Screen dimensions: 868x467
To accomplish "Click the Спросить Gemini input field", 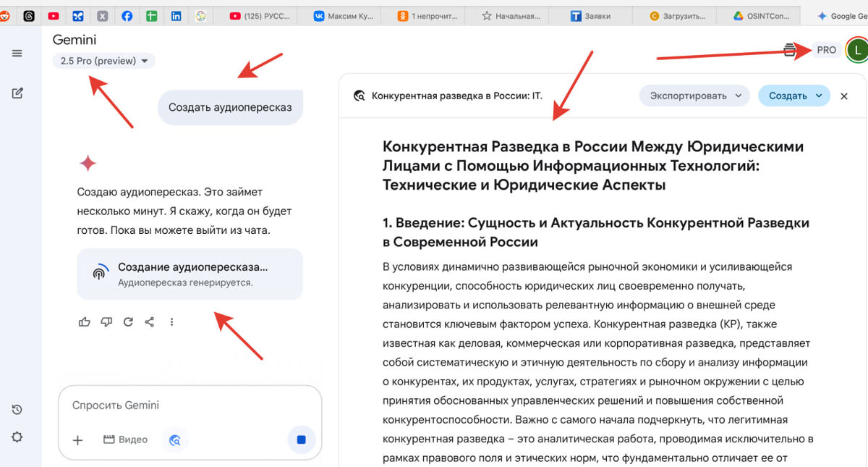I will [x=190, y=405].
